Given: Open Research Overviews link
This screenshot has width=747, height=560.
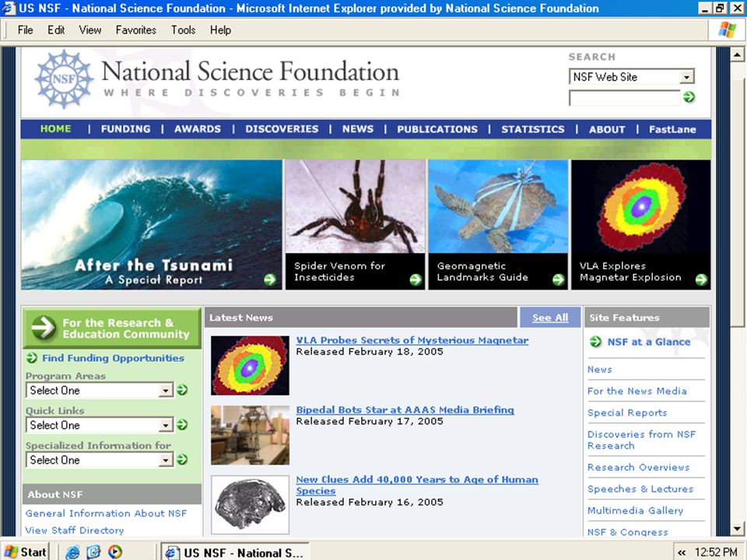Looking at the screenshot, I should pos(638,467).
